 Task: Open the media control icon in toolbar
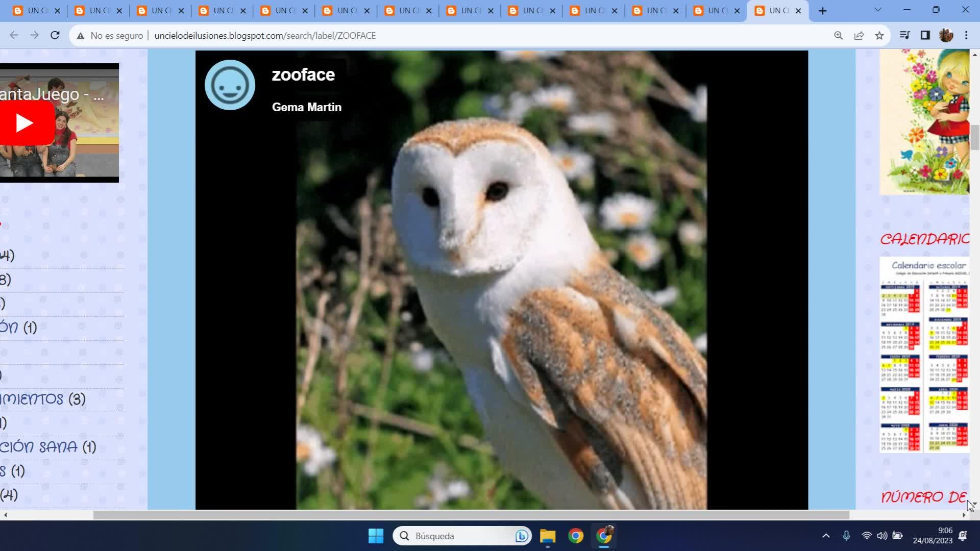904,35
